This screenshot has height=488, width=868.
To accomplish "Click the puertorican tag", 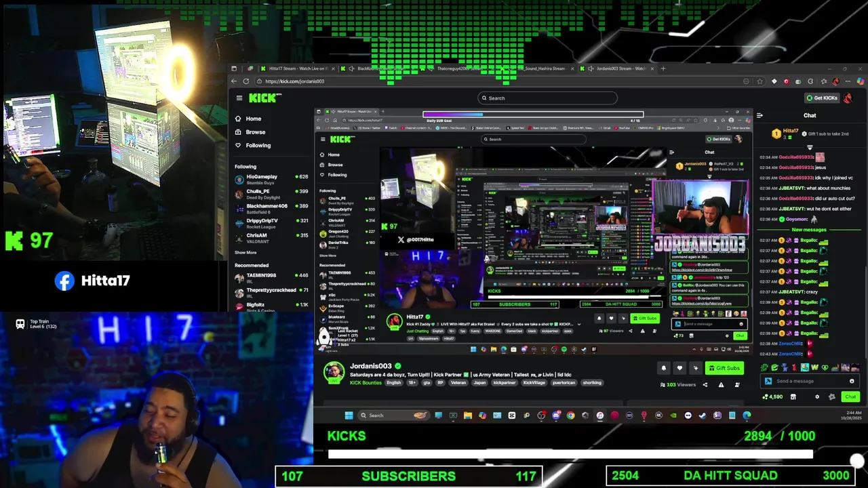I will point(564,383).
